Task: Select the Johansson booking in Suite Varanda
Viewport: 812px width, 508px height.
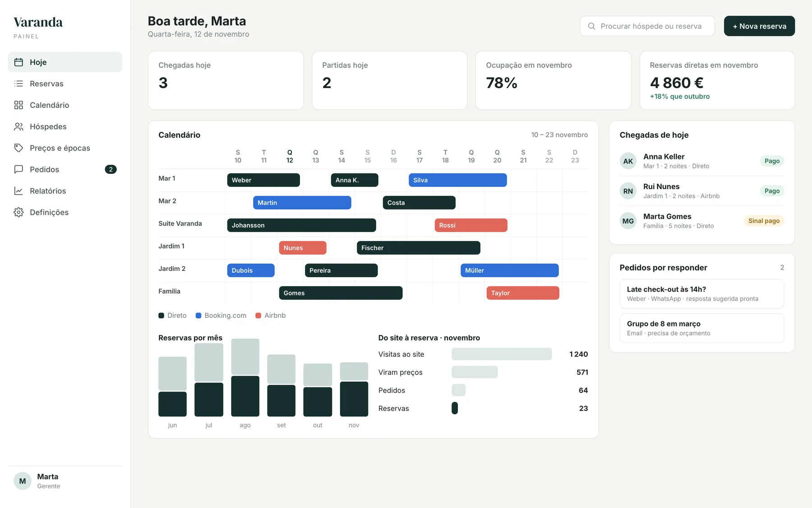Action: pyautogui.click(x=301, y=225)
